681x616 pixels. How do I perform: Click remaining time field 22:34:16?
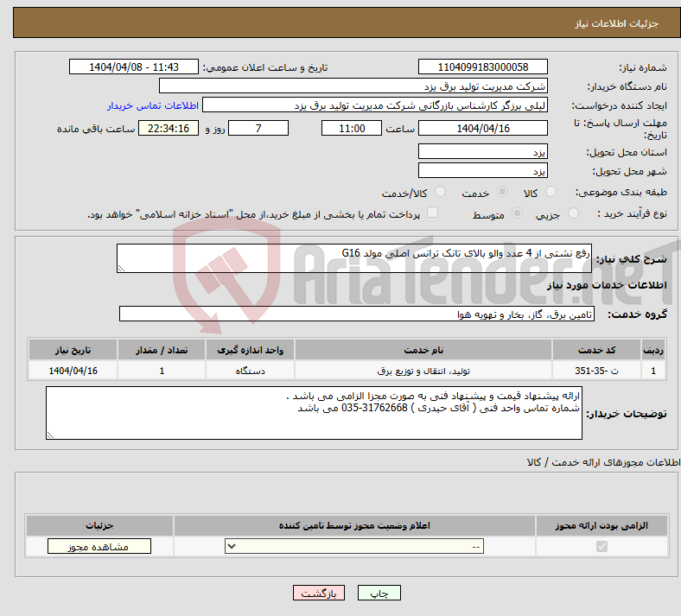click(x=169, y=128)
